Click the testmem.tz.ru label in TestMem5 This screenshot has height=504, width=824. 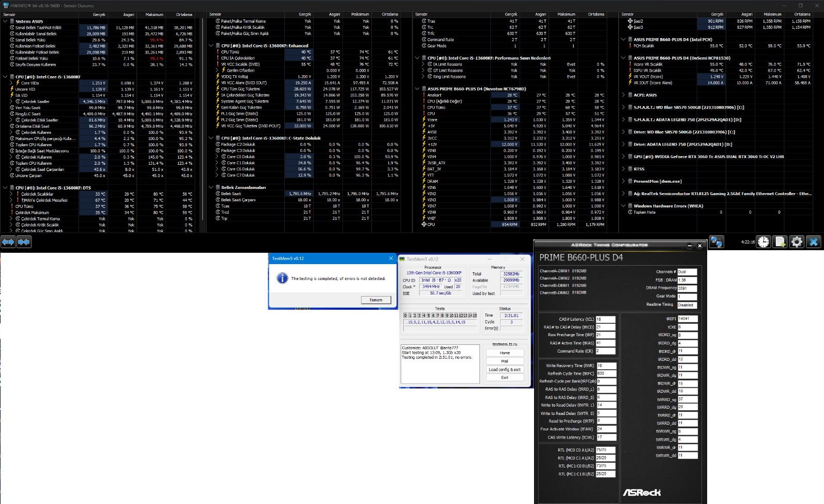pyautogui.click(x=505, y=344)
